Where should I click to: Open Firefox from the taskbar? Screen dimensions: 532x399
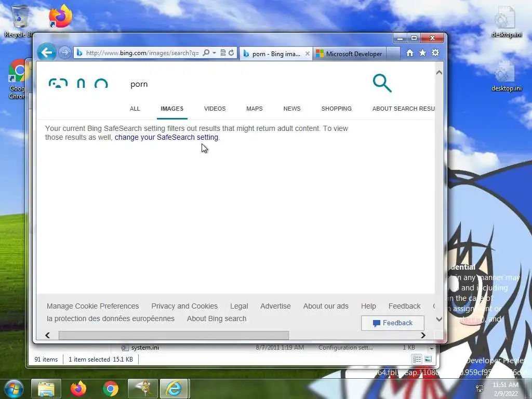(78, 389)
